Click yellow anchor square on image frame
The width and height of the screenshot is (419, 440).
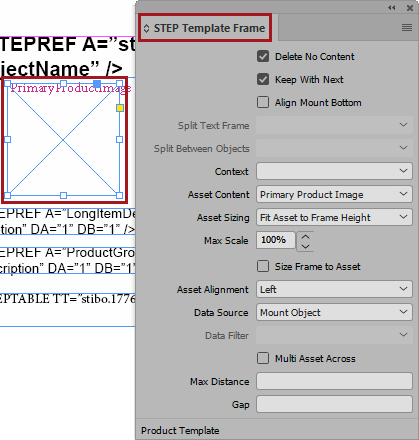[120, 108]
